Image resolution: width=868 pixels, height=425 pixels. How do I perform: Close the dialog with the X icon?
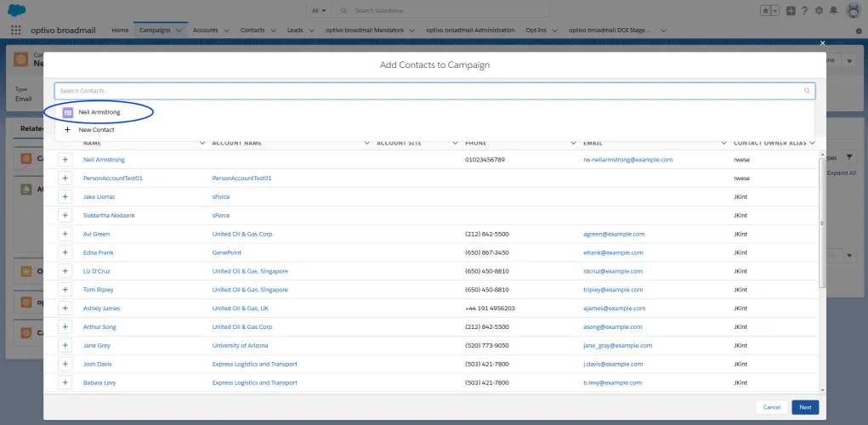(x=822, y=43)
